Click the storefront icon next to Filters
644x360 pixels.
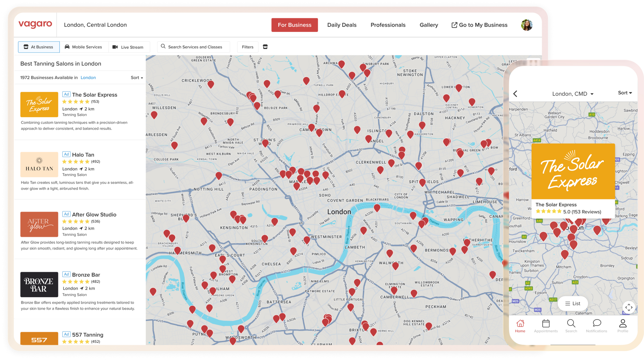pyautogui.click(x=265, y=47)
